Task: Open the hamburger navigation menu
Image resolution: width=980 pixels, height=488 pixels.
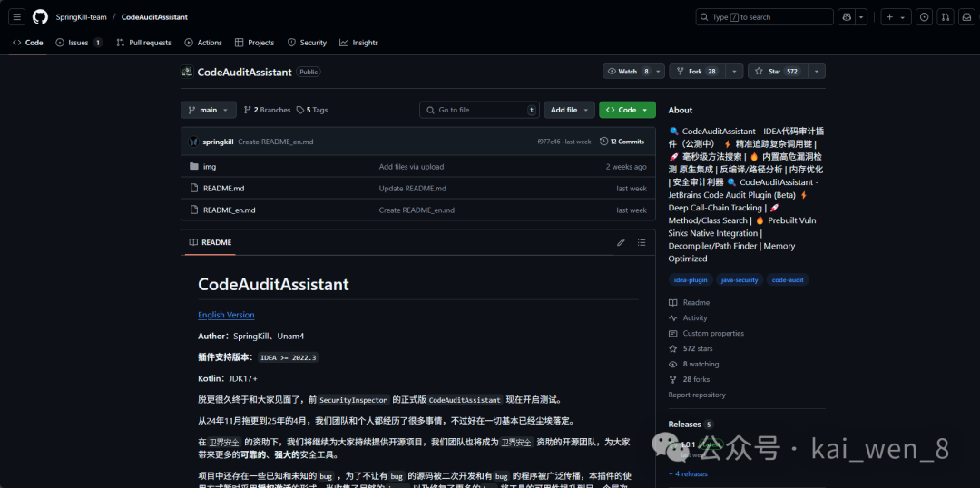Action: pyautogui.click(x=17, y=17)
